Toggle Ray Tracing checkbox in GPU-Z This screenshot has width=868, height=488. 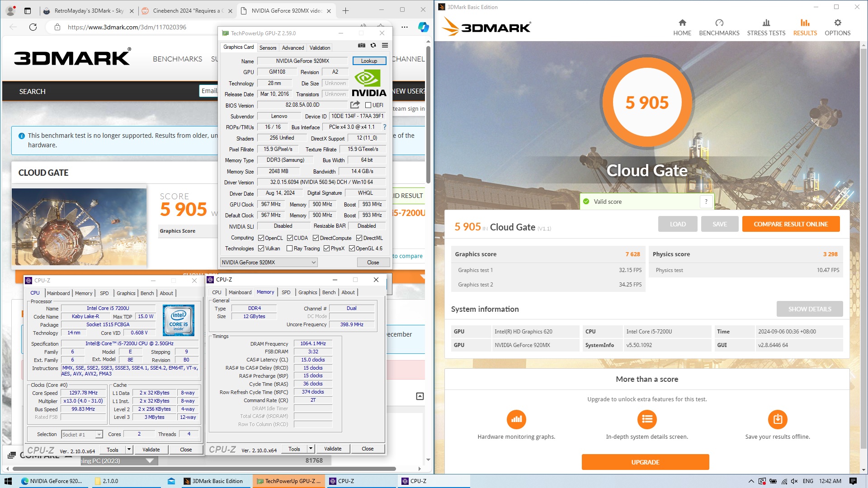(x=289, y=249)
